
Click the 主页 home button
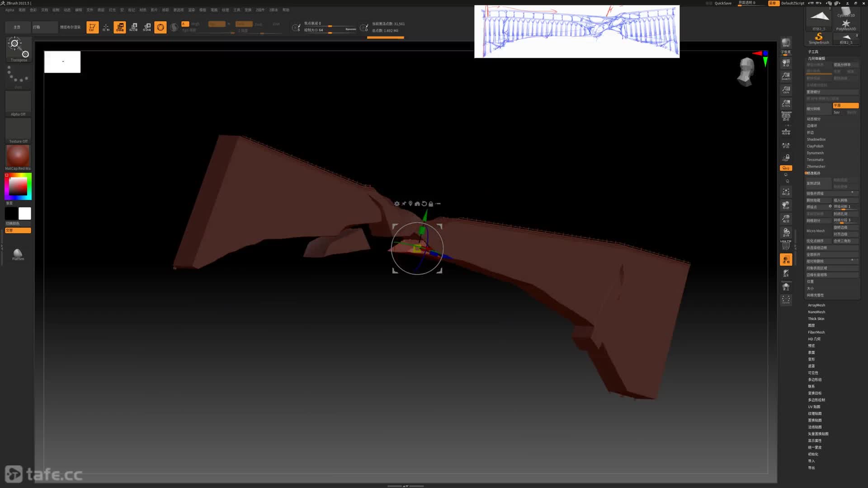17,27
